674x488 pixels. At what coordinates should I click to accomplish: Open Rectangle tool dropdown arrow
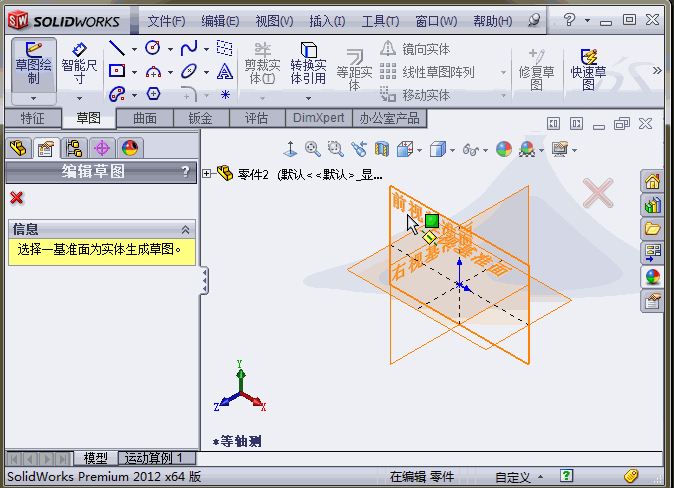coord(135,72)
